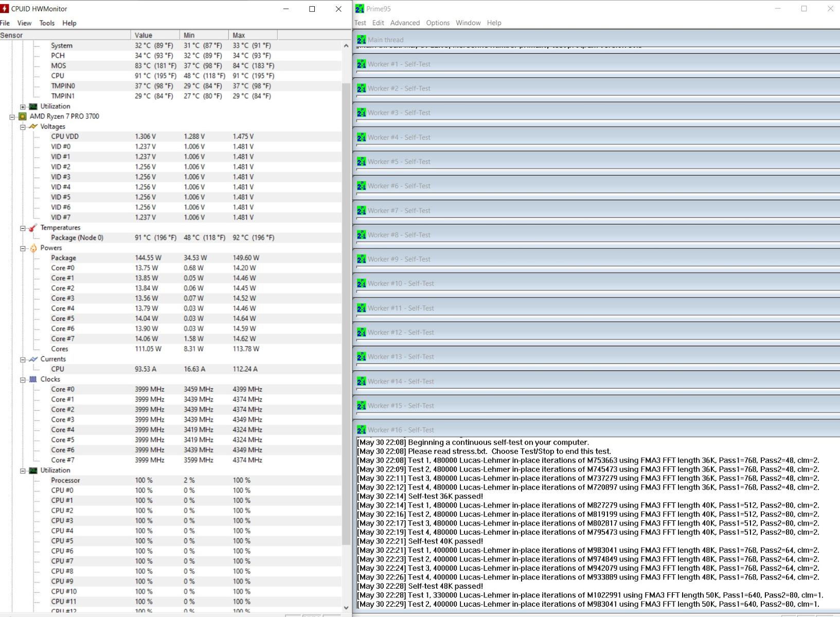The width and height of the screenshot is (840, 617).
Task: Click the Sensor column header
Action: [65, 35]
